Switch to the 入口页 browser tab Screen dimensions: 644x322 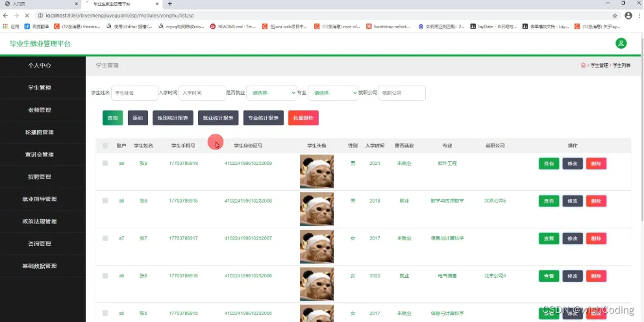point(39,4)
